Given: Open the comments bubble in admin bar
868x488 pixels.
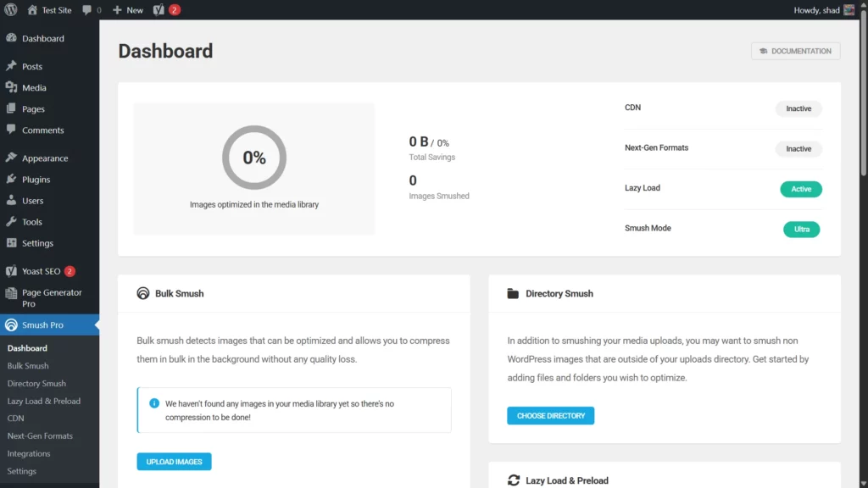Looking at the screenshot, I should click(87, 10).
